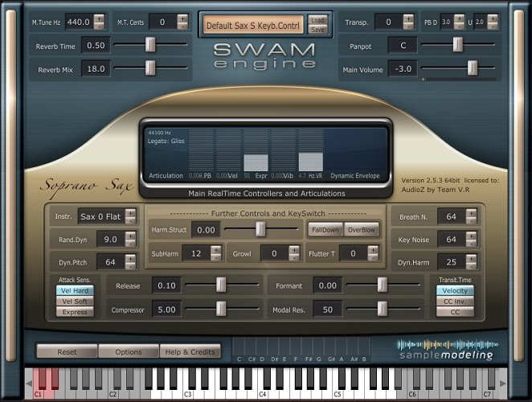
Task: Increase M.T. Cents with plus stepper
Action: click(x=182, y=18)
